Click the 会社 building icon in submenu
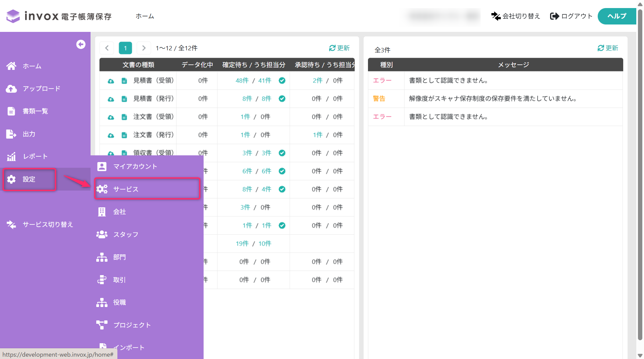The image size is (644, 359). click(102, 212)
